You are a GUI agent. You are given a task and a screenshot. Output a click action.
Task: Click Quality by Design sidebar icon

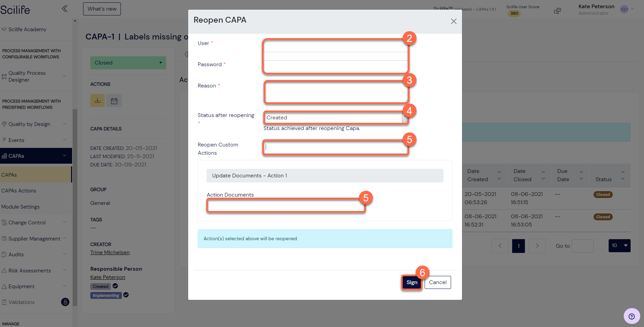[4, 124]
